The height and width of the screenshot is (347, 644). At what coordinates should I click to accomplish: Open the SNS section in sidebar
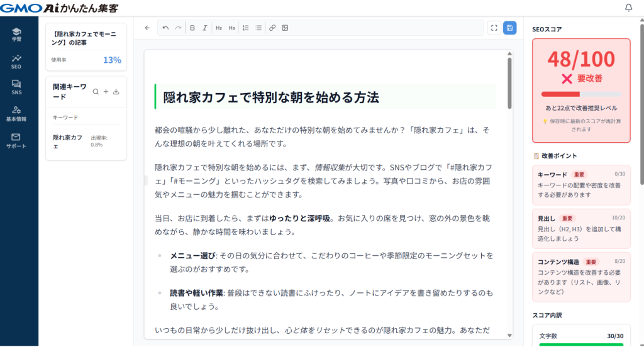coord(16,87)
